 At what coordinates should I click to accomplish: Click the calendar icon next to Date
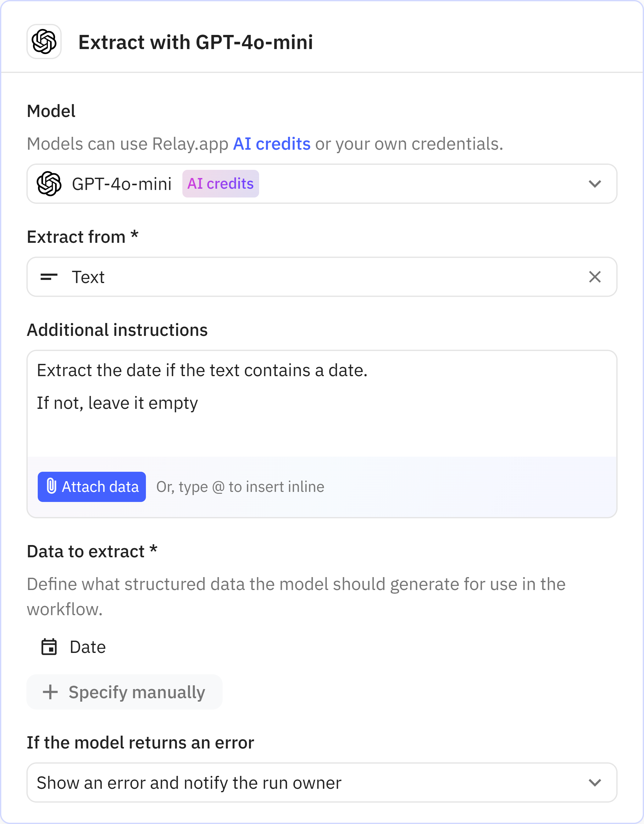point(49,647)
